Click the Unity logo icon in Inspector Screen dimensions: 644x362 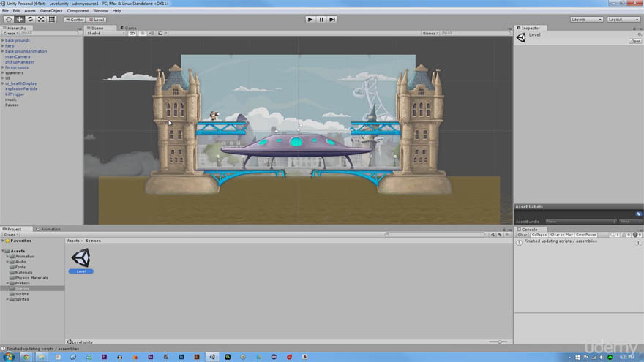[521, 37]
